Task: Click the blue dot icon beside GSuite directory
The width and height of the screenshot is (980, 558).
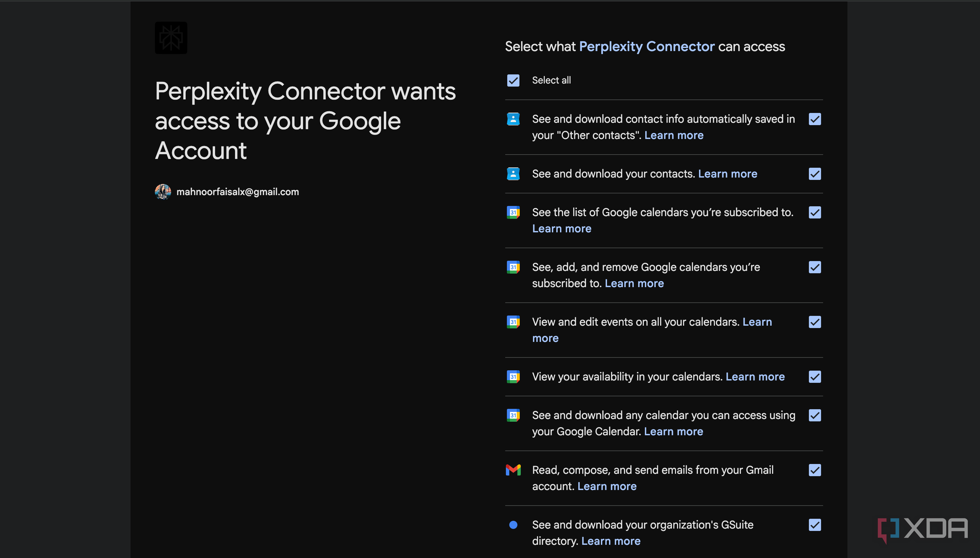Action: [x=513, y=525]
